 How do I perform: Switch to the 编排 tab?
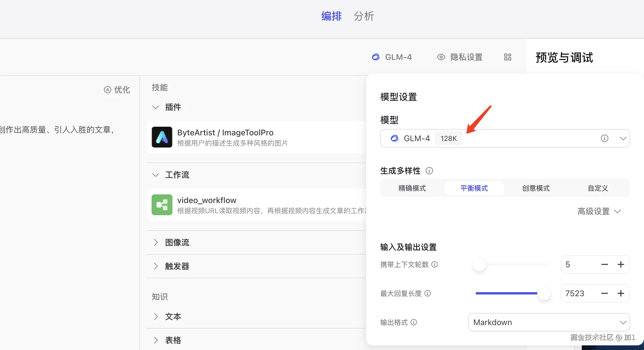click(331, 16)
